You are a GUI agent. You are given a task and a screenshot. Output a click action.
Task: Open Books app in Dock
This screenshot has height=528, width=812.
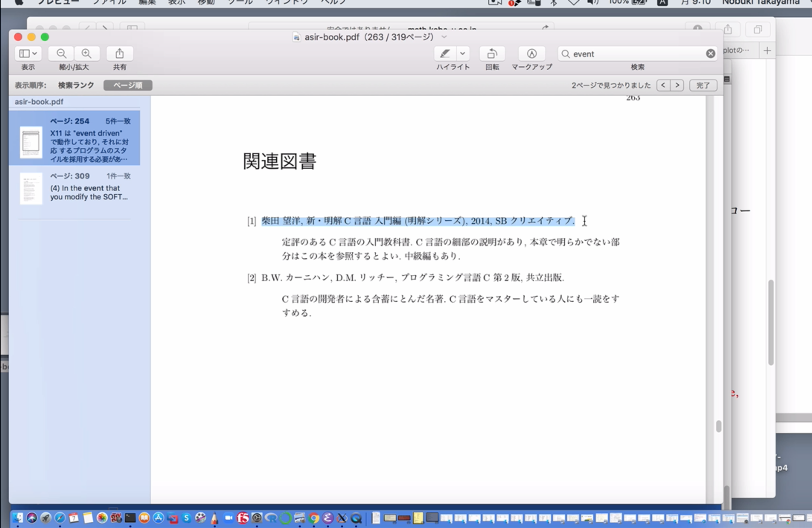pyautogui.click(x=144, y=518)
